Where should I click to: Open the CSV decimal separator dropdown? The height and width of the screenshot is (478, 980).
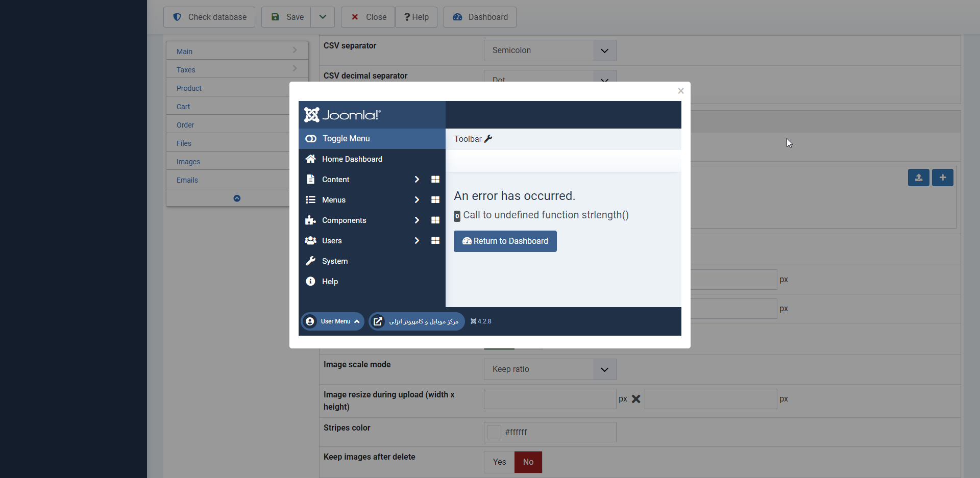550,77
